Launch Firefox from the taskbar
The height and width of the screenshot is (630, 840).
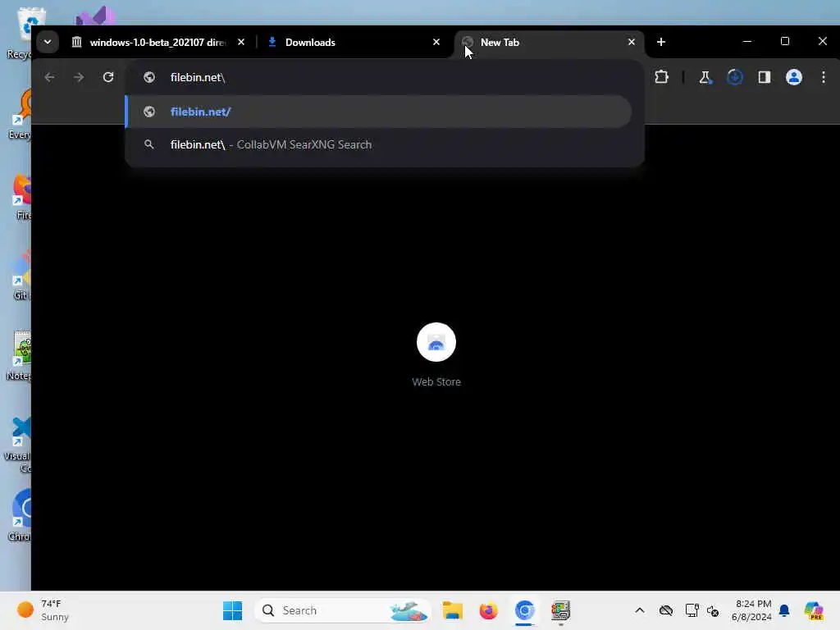[x=489, y=610]
